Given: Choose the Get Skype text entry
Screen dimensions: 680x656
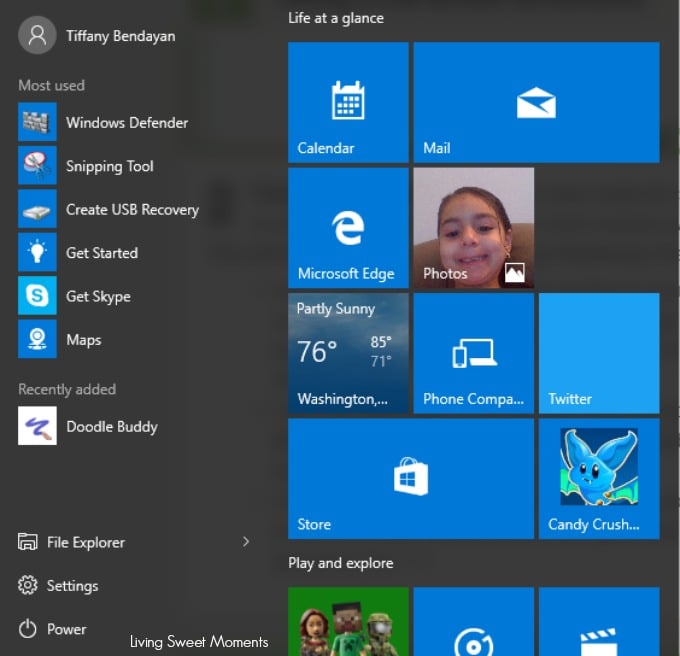Looking at the screenshot, I should (98, 297).
